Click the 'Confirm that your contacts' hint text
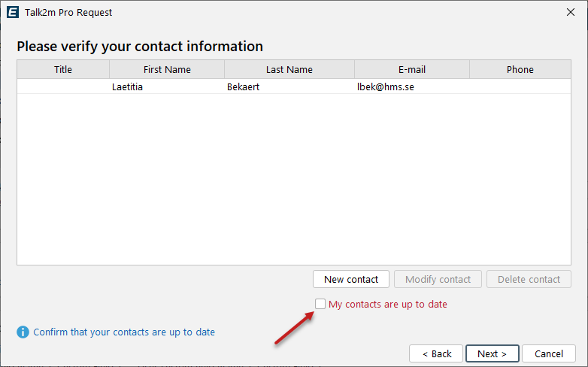Viewport: 588px width, 367px height. coord(124,332)
